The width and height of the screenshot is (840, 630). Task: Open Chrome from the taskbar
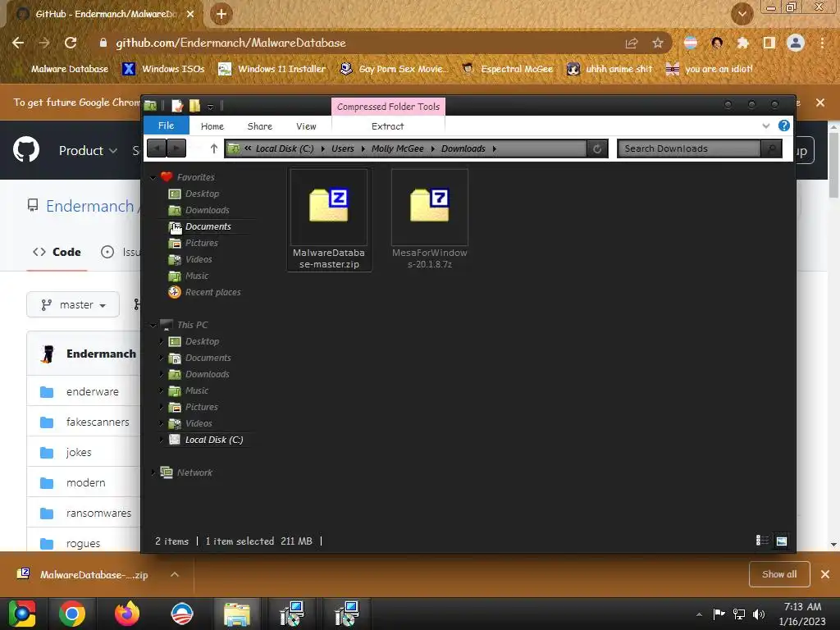[x=72, y=614]
